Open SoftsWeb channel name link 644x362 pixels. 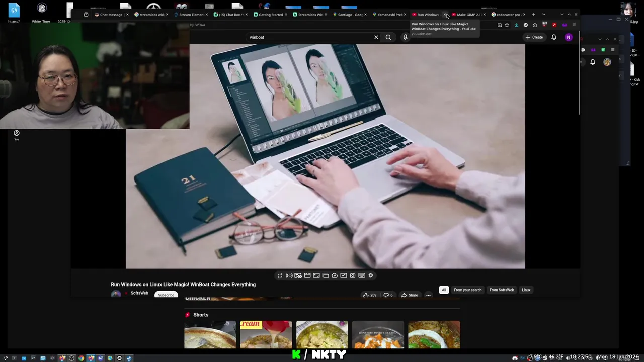click(139, 293)
